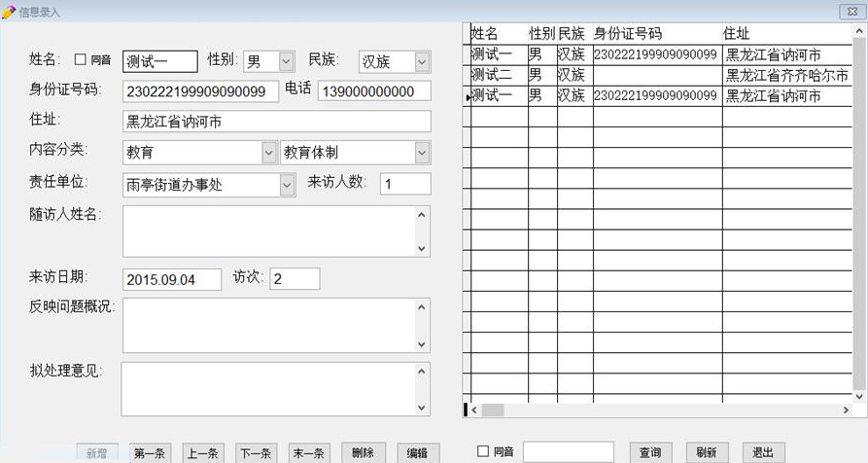Click the 来访人数 input field
The height and width of the screenshot is (463, 868).
tap(405, 184)
